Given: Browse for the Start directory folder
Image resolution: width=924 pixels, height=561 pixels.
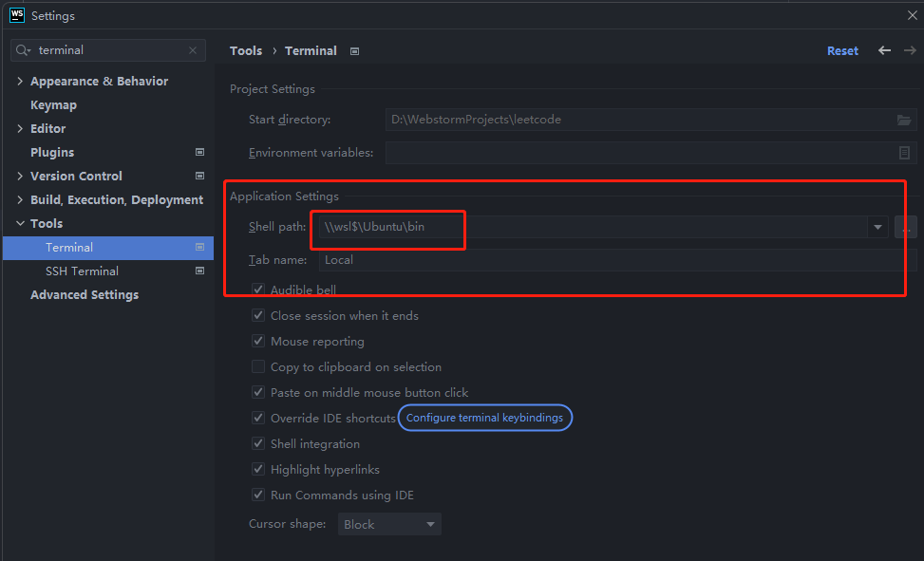Looking at the screenshot, I should click(904, 120).
